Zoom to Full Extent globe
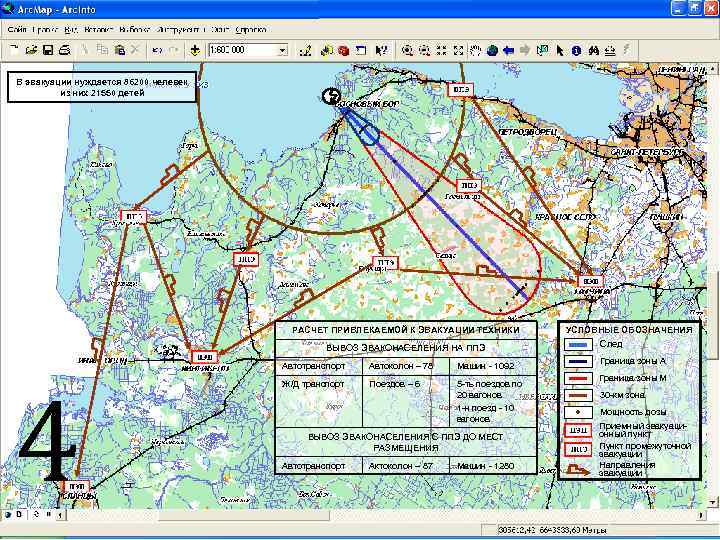 coord(492,51)
